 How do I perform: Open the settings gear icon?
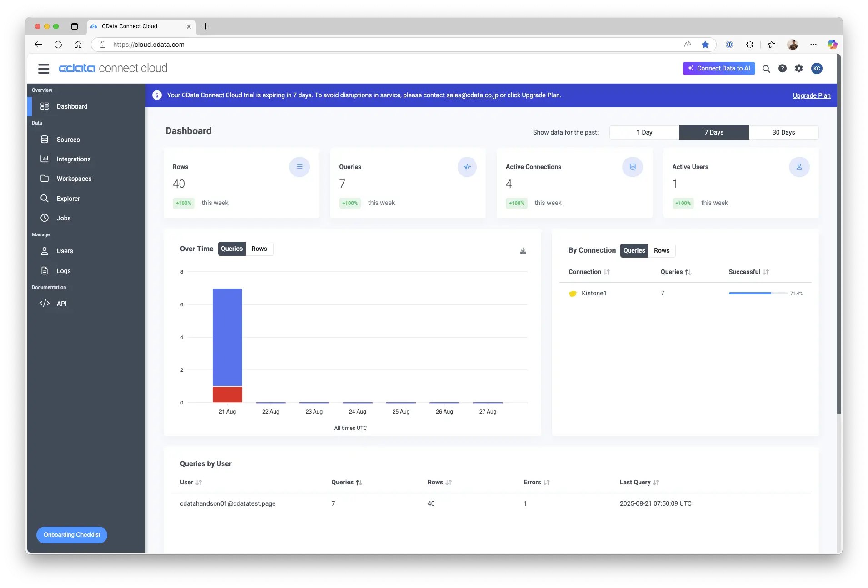(x=799, y=69)
